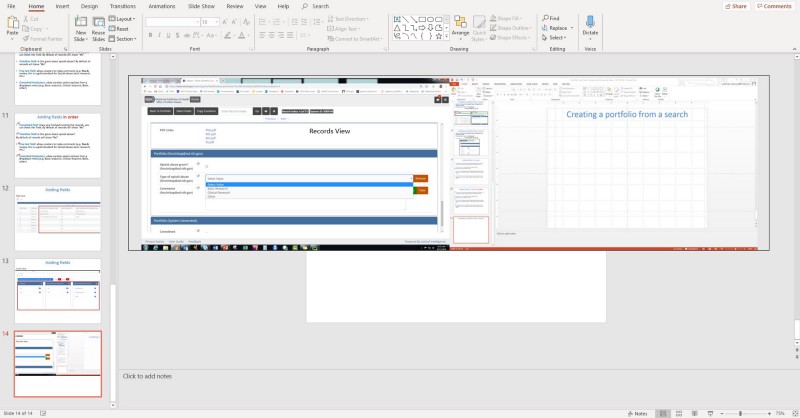Start Dictate from the Voice group

pyautogui.click(x=590, y=26)
